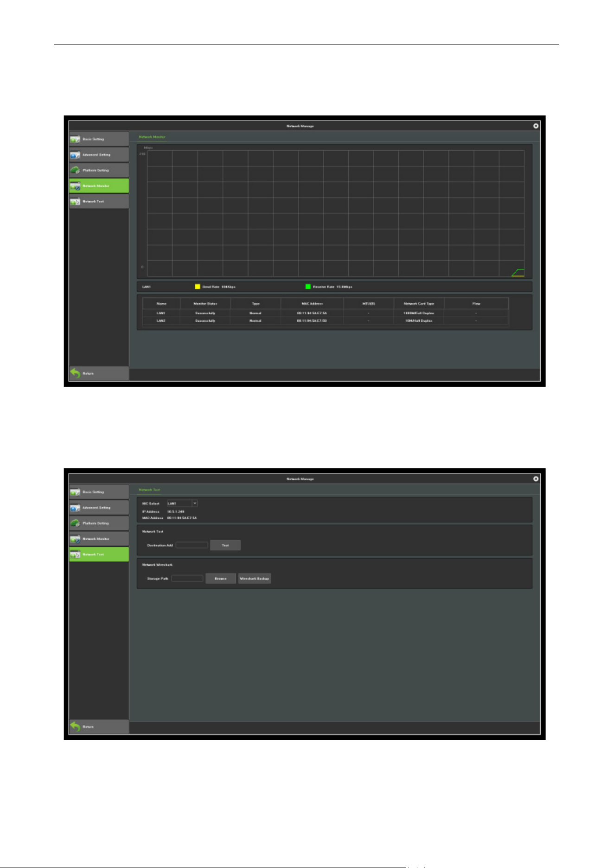
Task: Click the yellow Send Rate swatch
Action: (197, 287)
